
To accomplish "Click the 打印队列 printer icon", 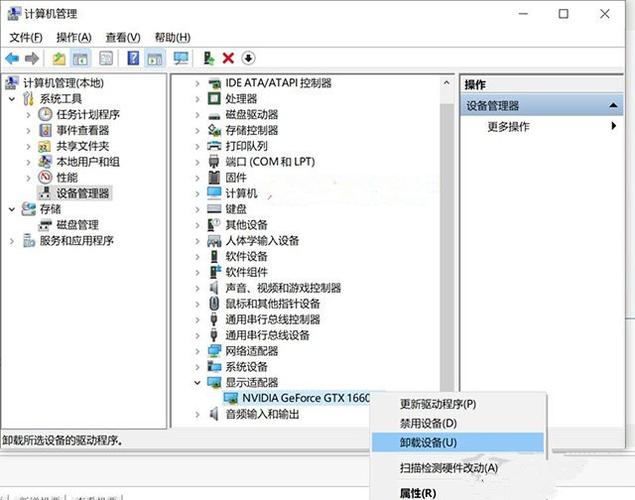I will (x=214, y=146).
